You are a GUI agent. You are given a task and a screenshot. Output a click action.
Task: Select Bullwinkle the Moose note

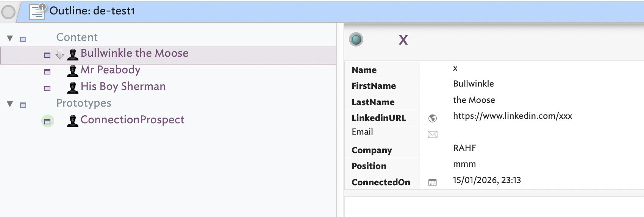pos(134,53)
